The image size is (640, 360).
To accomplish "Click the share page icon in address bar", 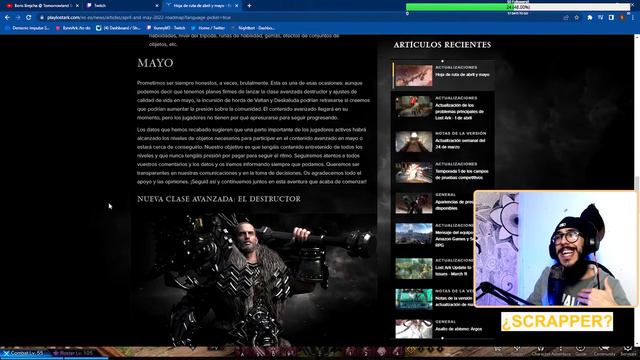I will pyautogui.click(x=566, y=18).
